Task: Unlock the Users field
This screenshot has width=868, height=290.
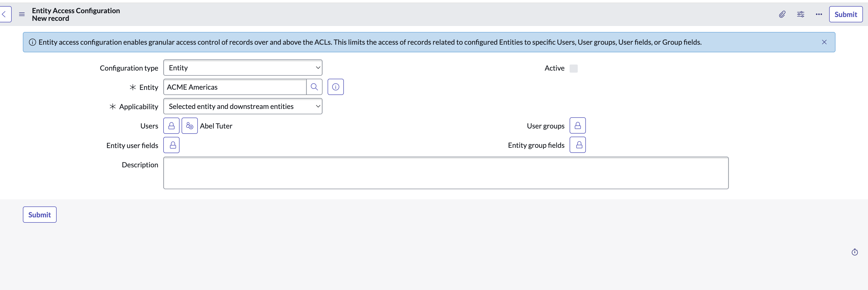Action: (x=171, y=126)
